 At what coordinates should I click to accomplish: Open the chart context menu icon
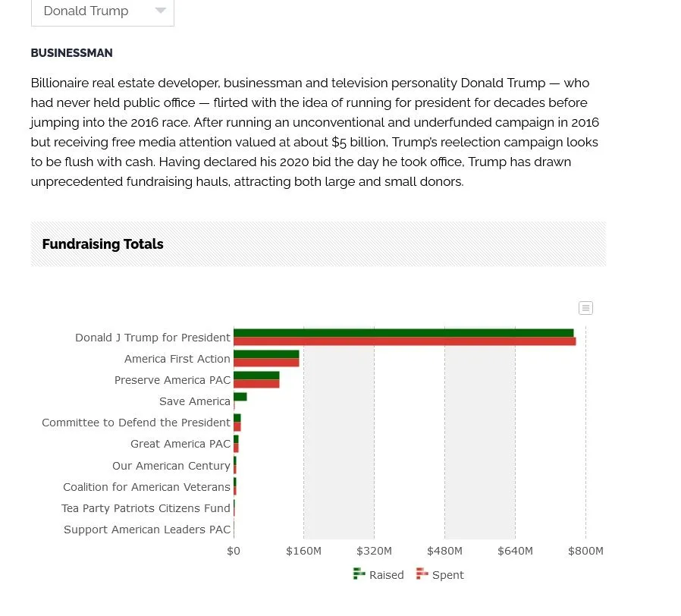585,308
